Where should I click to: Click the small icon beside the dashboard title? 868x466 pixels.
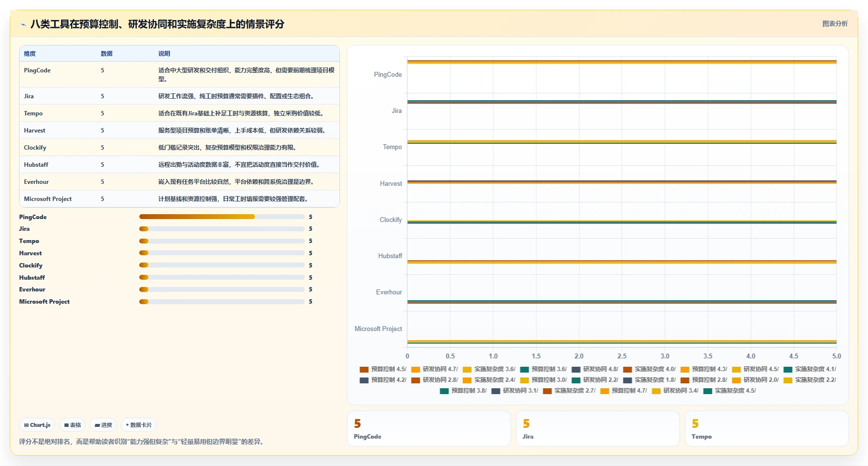(23, 24)
